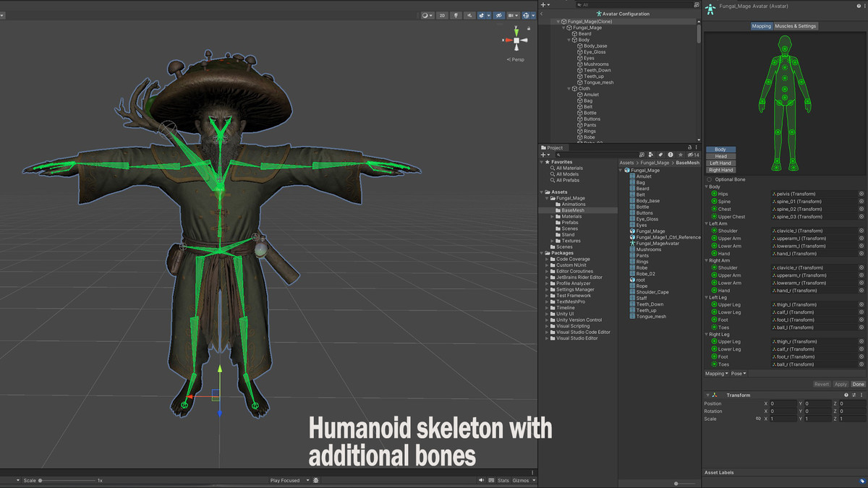Toggle scene lighting with the lightbulb icon
Screen dimensions: 868x488
(456, 15)
